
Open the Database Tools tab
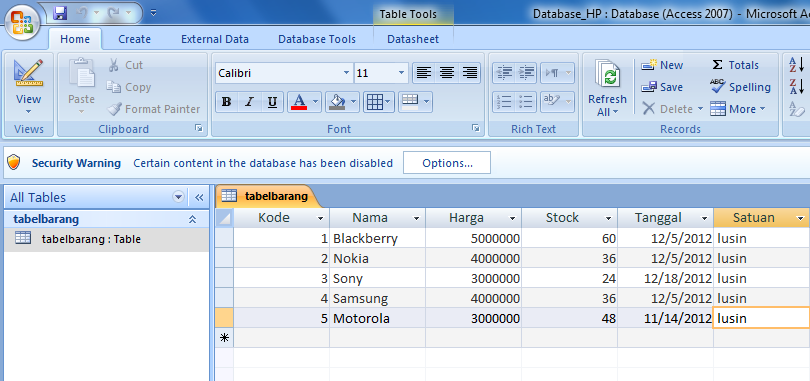coord(317,39)
